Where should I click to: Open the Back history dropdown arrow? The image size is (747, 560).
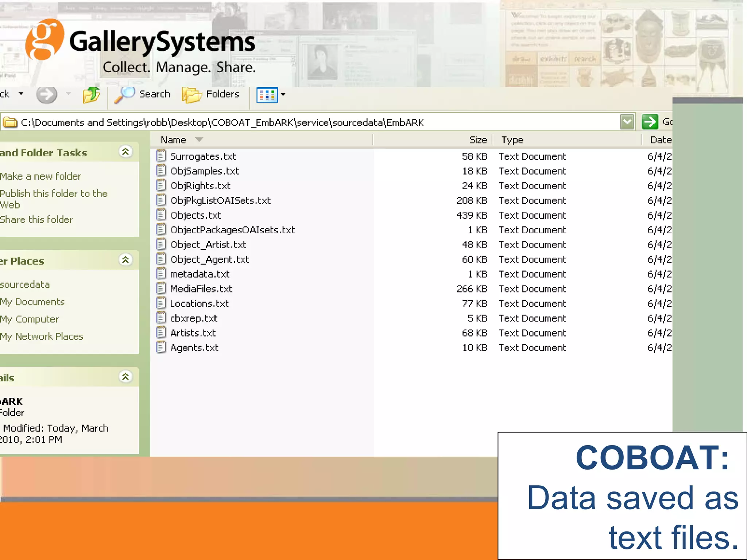pos(21,94)
